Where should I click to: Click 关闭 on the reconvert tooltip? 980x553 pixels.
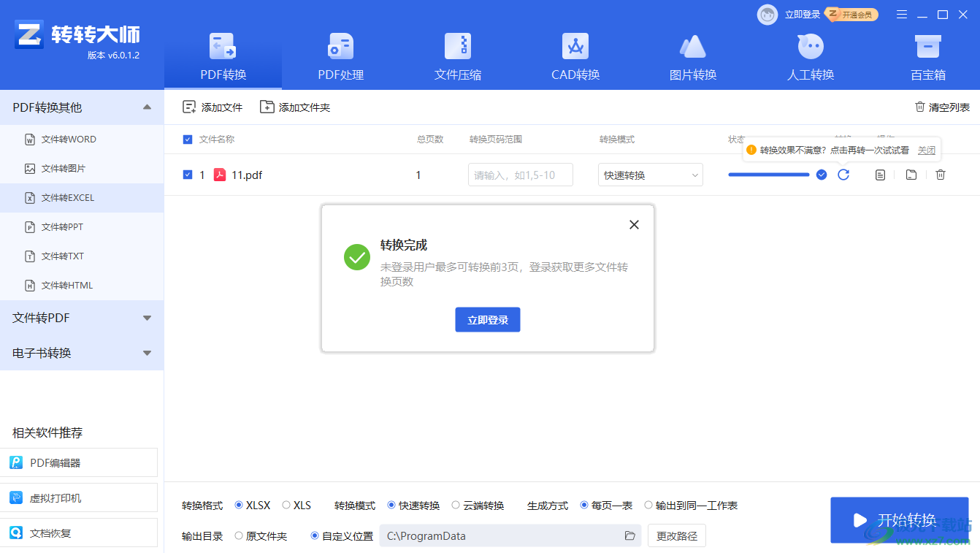click(x=927, y=150)
